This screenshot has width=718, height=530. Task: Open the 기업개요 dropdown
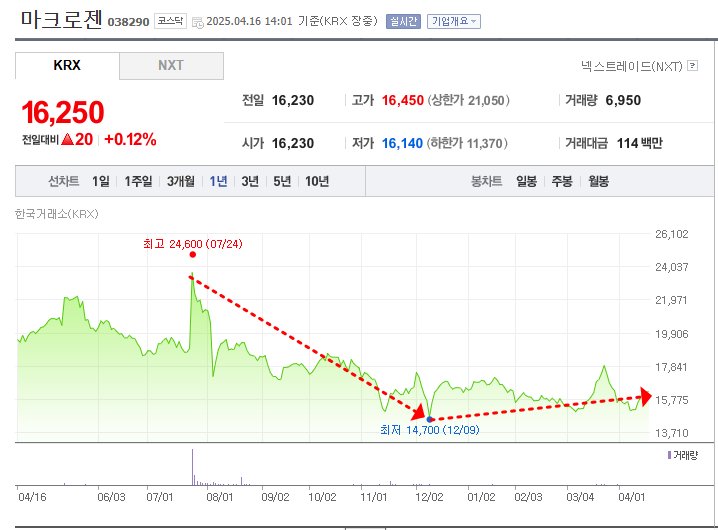pos(454,22)
